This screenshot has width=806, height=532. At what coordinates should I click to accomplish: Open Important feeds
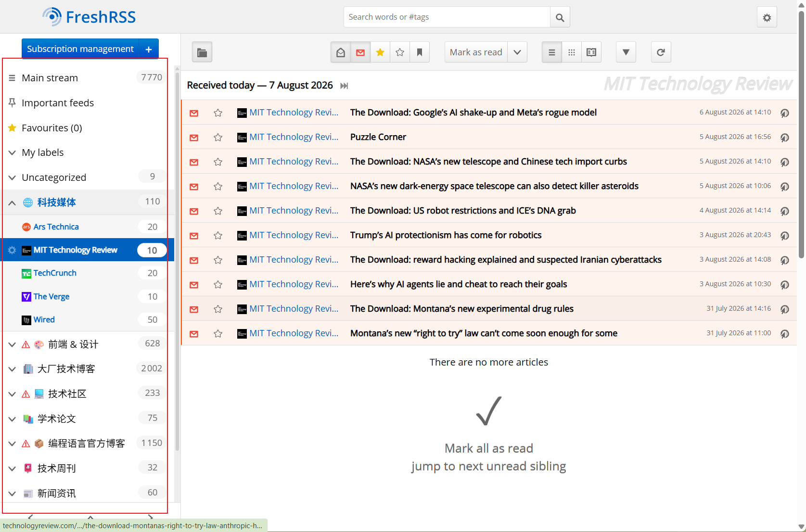click(x=58, y=103)
